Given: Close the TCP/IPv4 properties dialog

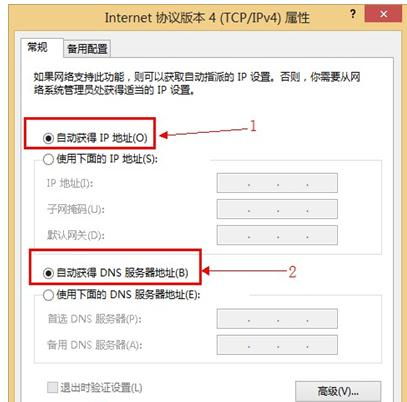Looking at the screenshot, I should 383,14.
